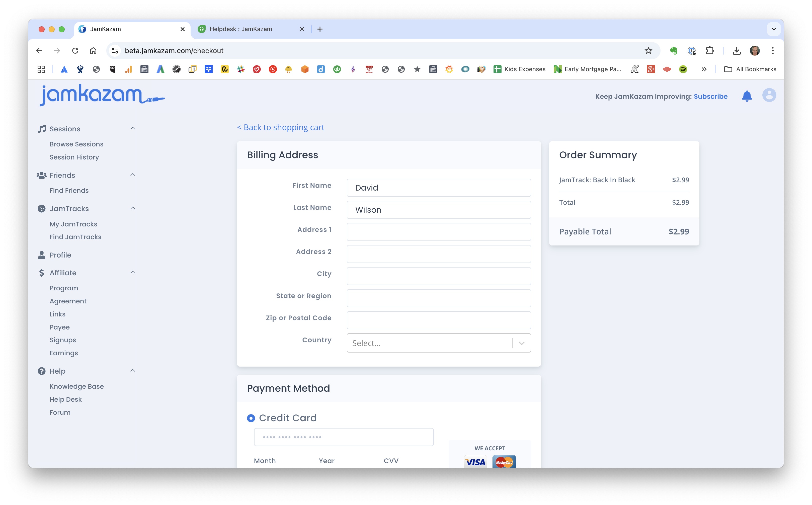Screen dimensions: 812x505
Task: Go to Profile in the sidebar
Action: (60, 255)
